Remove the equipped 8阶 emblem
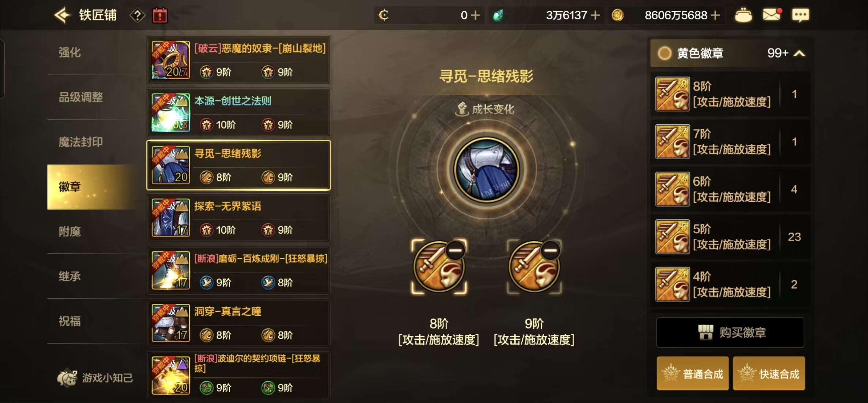 pyautogui.click(x=455, y=250)
